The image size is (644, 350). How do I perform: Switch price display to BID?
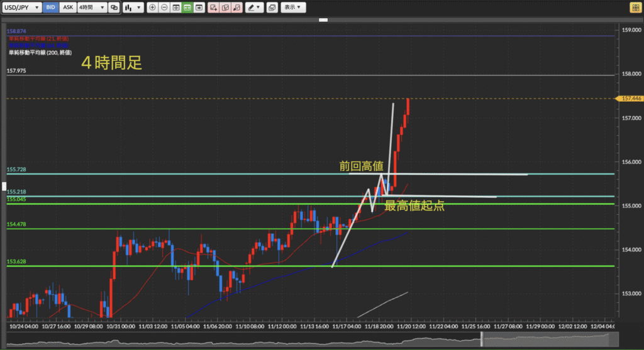coord(51,8)
